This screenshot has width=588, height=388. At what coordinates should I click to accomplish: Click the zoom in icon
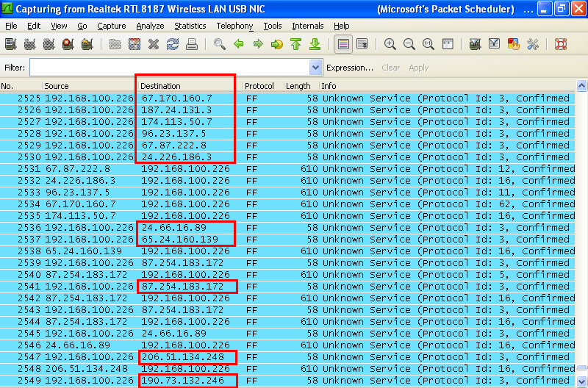[390, 44]
